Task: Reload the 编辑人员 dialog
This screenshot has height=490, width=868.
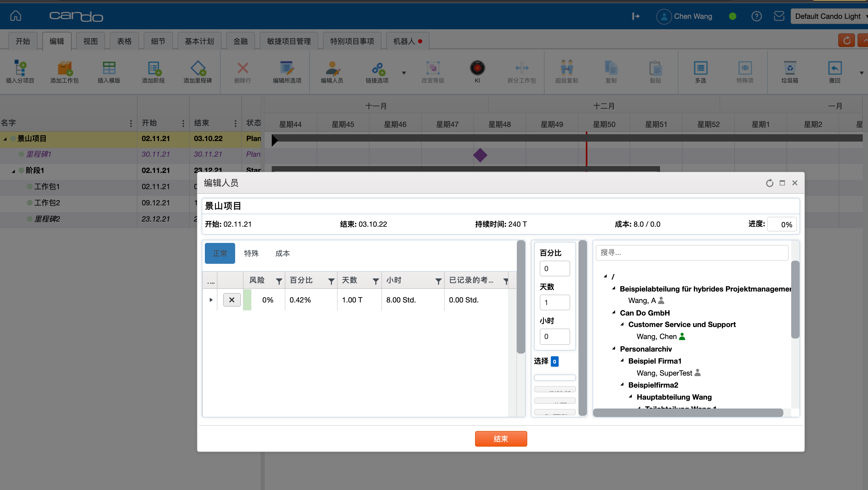Action: (x=769, y=183)
